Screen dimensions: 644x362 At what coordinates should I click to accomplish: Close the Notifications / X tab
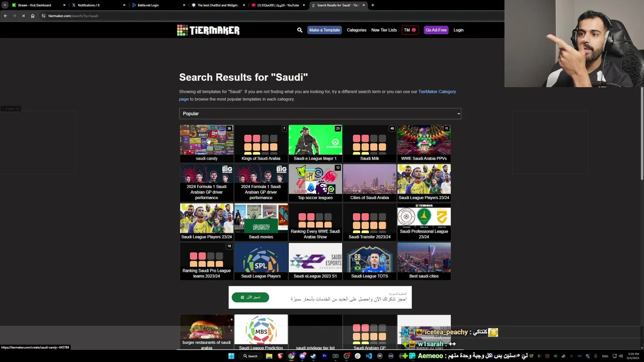[124, 5]
